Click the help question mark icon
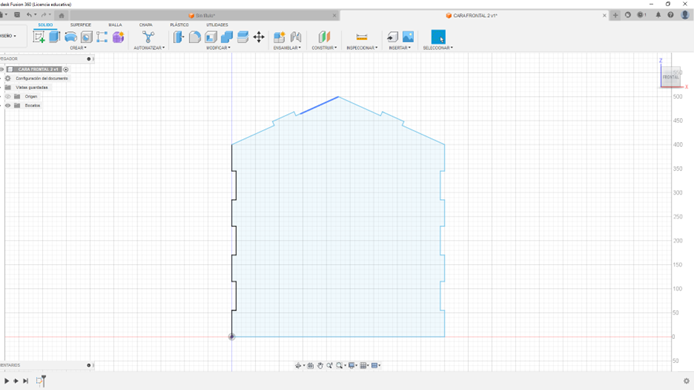 (x=671, y=15)
